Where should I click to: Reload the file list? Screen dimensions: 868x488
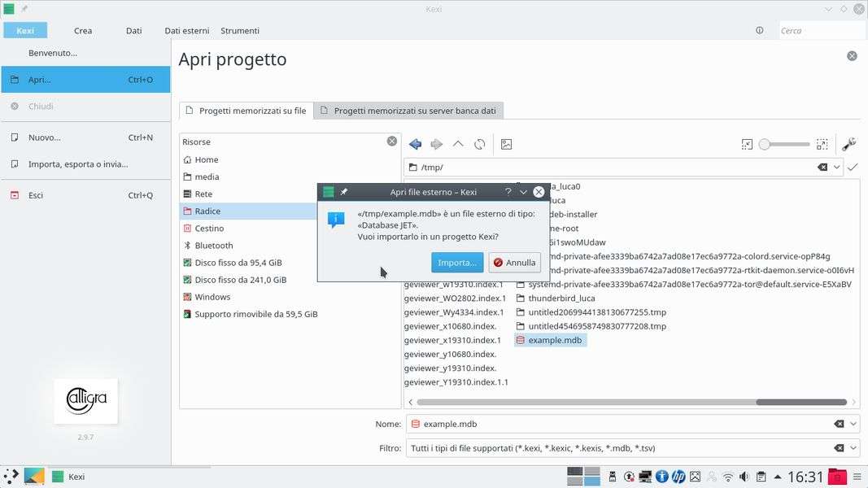pos(479,145)
